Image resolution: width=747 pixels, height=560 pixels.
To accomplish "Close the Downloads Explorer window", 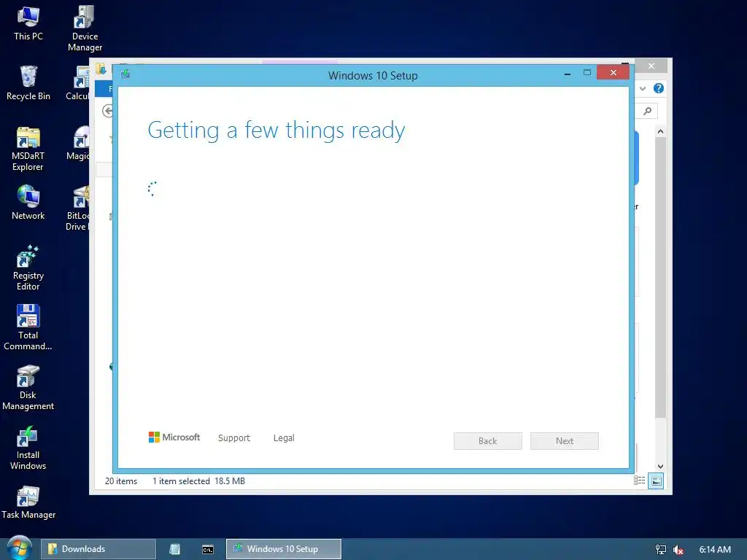I will coord(651,66).
